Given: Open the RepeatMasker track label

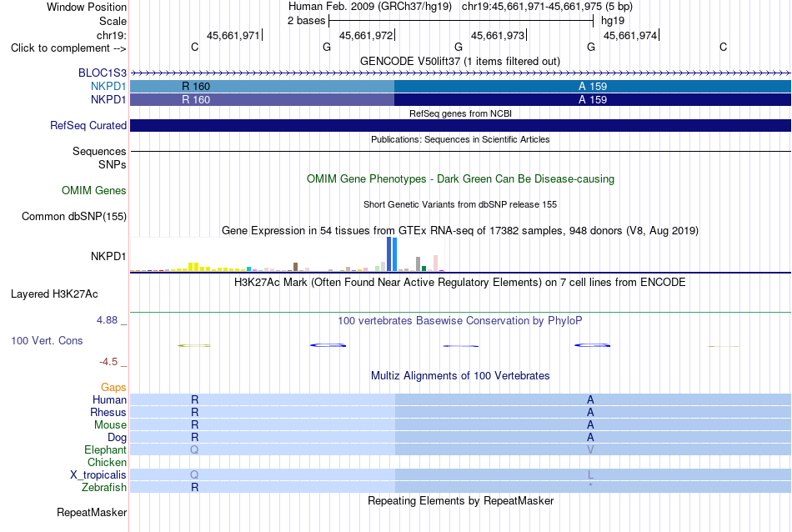Looking at the screenshot, I should click(x=92, y=512).
